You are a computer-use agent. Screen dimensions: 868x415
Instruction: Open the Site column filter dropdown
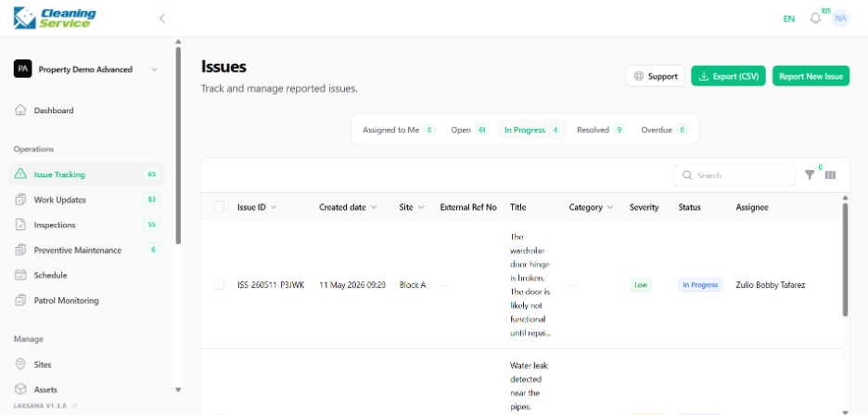pos(421,207)
